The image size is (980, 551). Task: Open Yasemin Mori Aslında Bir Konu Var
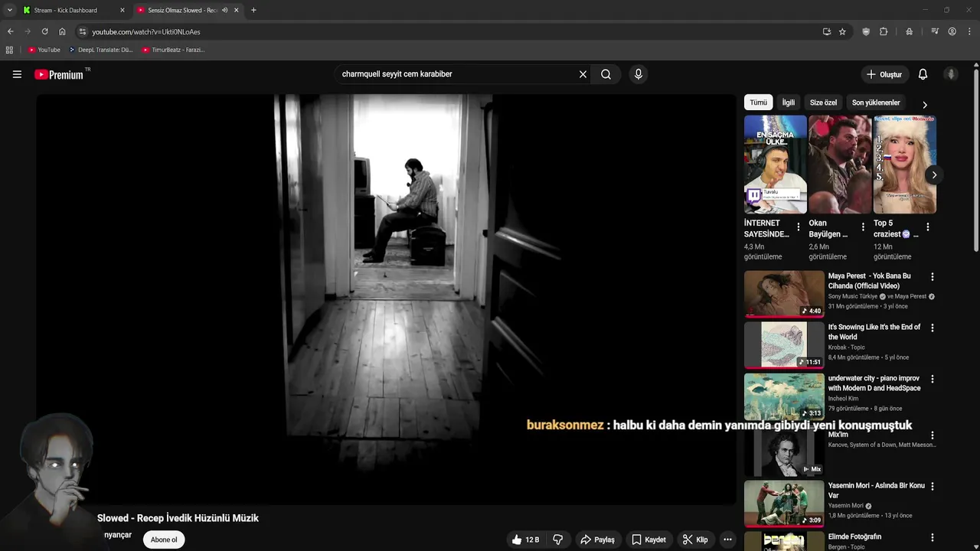876,491
